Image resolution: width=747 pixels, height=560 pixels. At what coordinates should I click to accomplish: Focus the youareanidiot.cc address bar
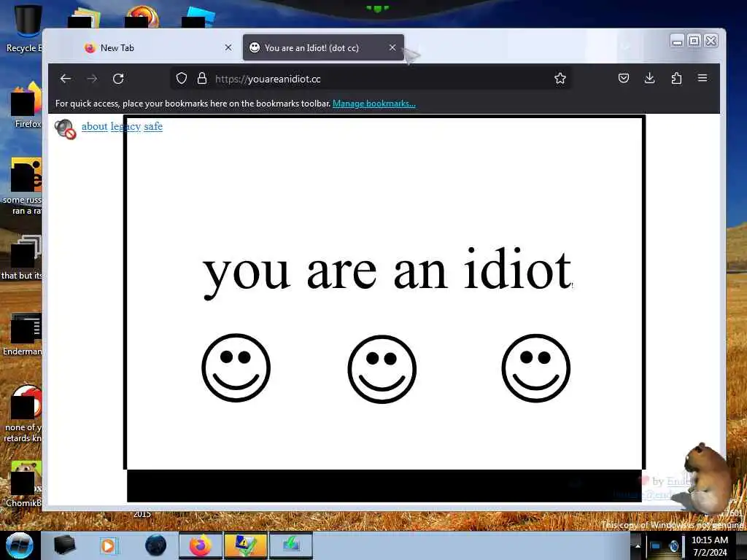(371, 79)
